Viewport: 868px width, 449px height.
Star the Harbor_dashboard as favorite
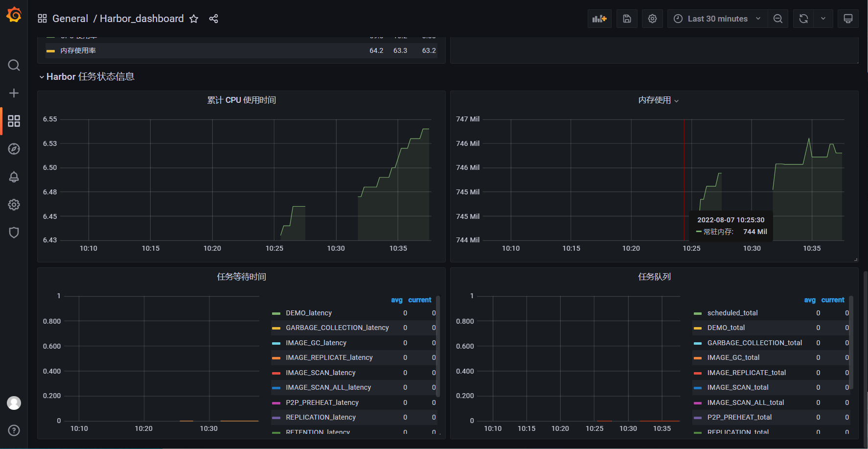pyautogui.click(x=194, y=19)
